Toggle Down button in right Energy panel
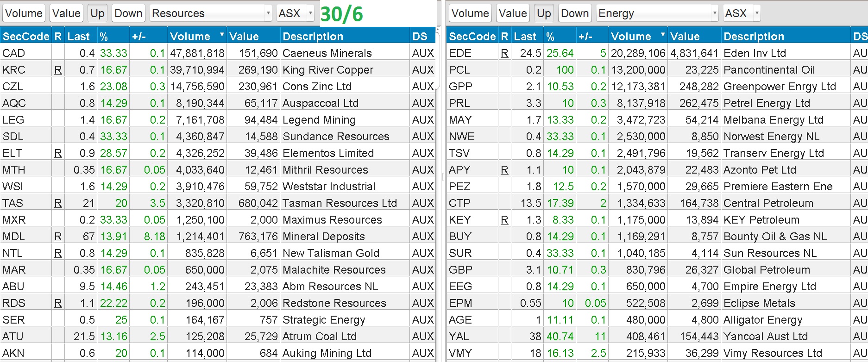The height and width of the screenshot is (362, 868). tap(575, 13)
